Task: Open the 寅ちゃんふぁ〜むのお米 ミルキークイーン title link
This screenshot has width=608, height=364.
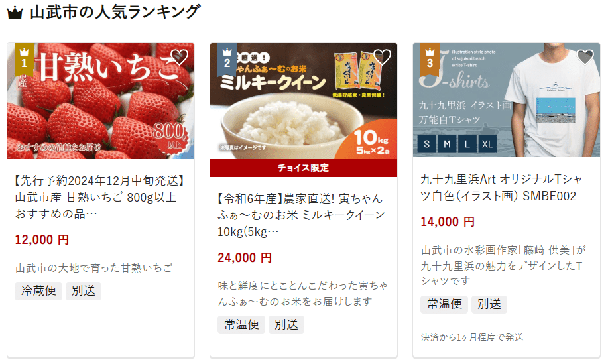Action: click(301, 215)
